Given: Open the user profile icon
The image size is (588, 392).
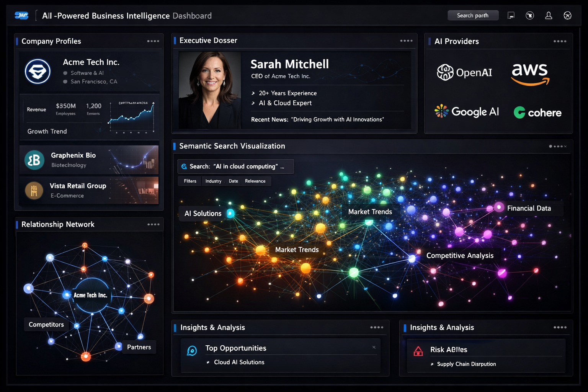Looking at the screenshot, I should click(x=549, y=15).
